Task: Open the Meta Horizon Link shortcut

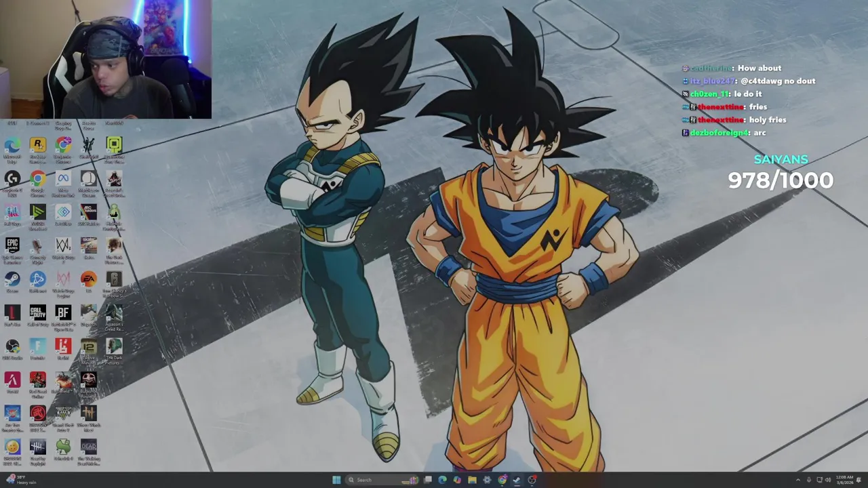Action: (x=63, y=183)
